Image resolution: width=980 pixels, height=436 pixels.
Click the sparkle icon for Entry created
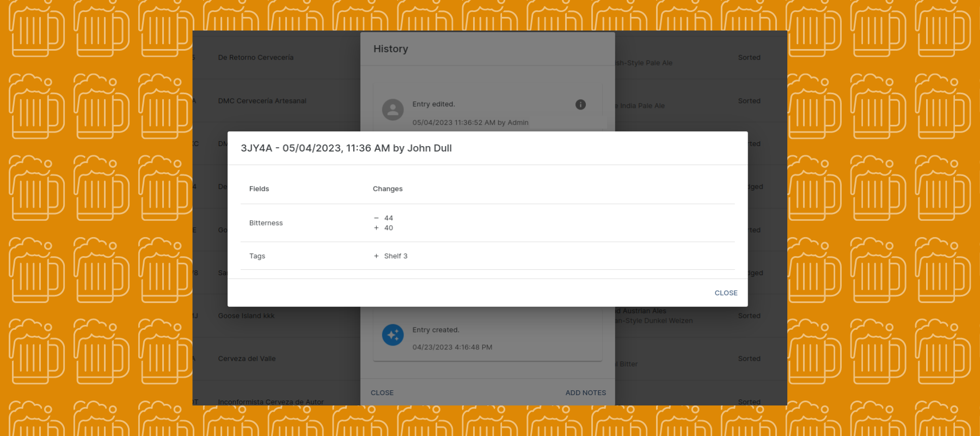pos(393,335)
